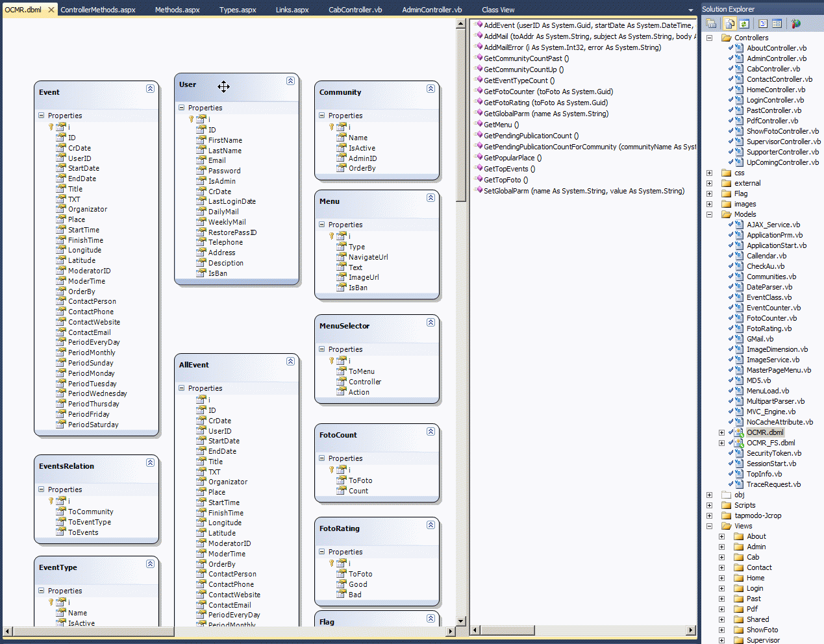Image resolution: width=824 pixels, height=644 pixels.
Task: Collapse Properties section of User entity
Action: (x=181, y=108)
